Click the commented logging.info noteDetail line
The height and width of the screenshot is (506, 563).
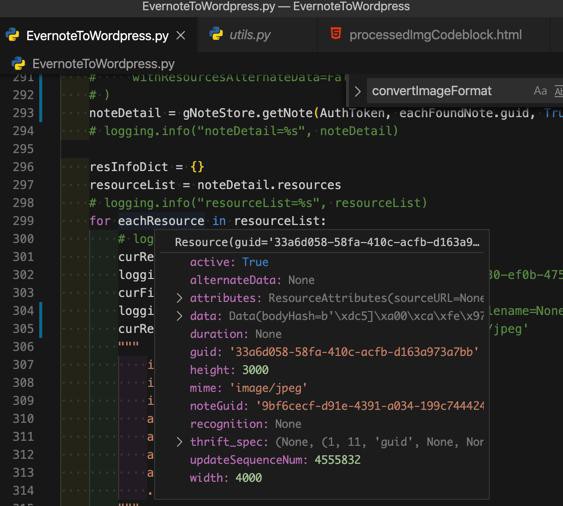(244, 131)
